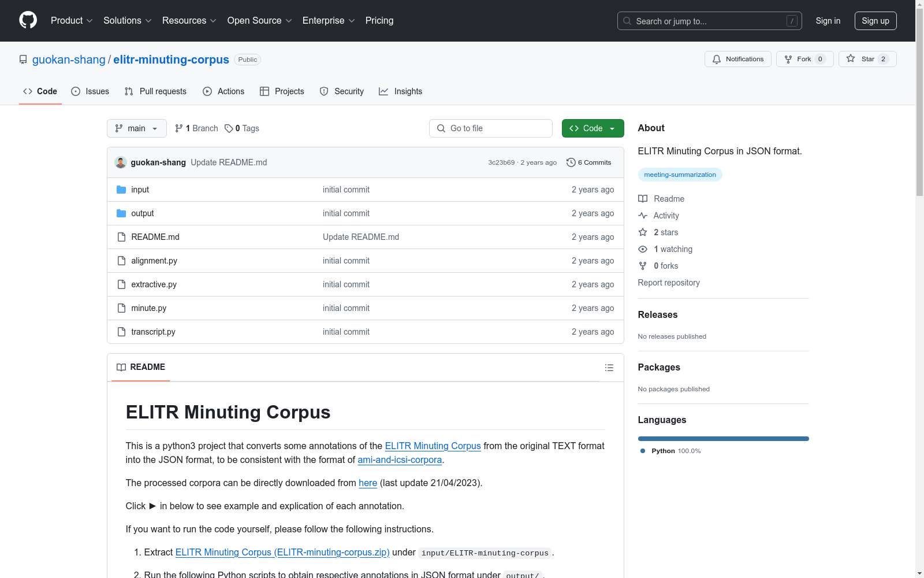Click the branch icon beside 1 Branch

tap(179, 128)
